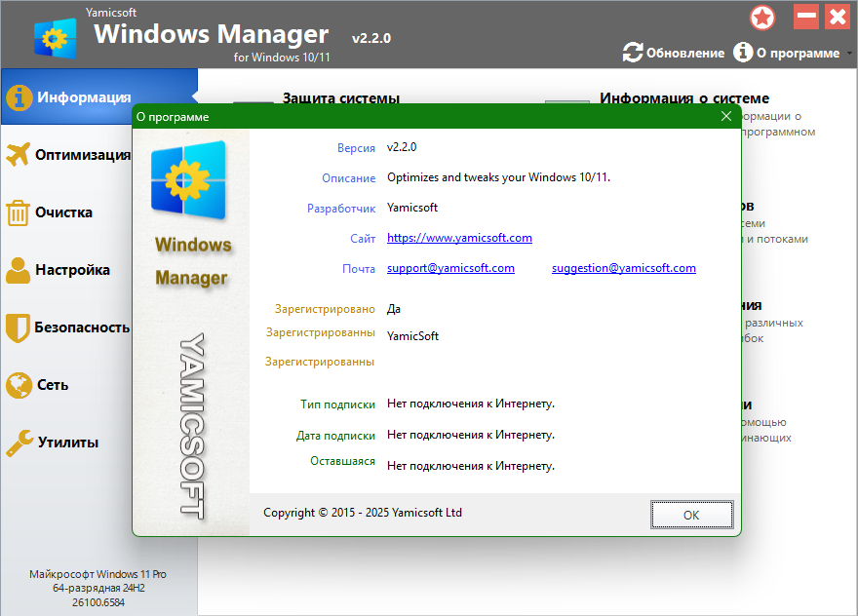Click the Оптимизация airplane icon
The image size is (858, 616).
[19, 154]
